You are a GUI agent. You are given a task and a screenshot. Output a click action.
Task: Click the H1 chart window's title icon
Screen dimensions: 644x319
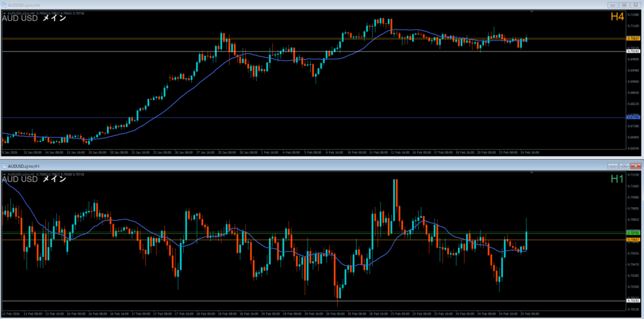click(4, 166)
